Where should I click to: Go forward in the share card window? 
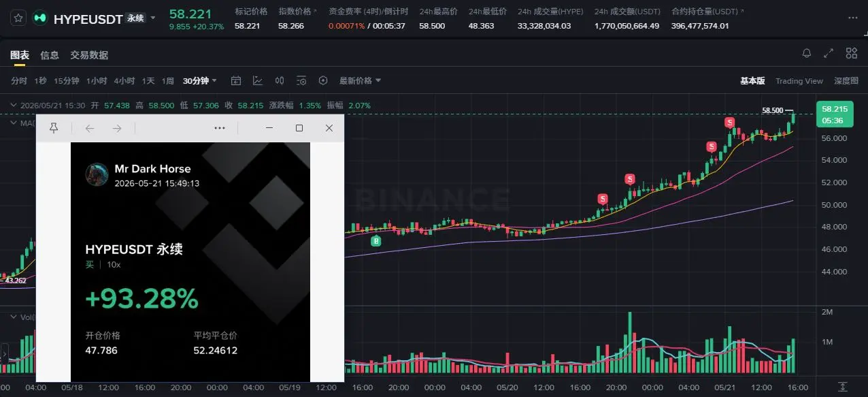tap(117, 128)
